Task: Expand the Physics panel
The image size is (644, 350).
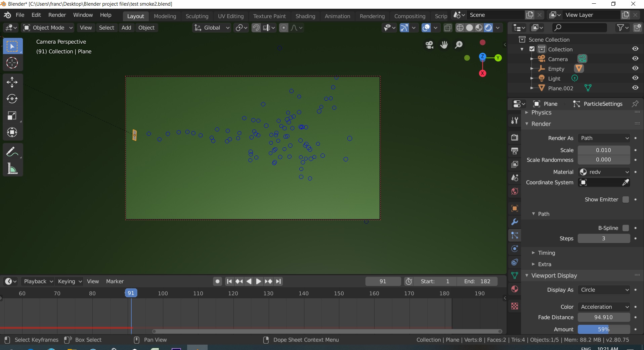Action: tap(541, 112)
